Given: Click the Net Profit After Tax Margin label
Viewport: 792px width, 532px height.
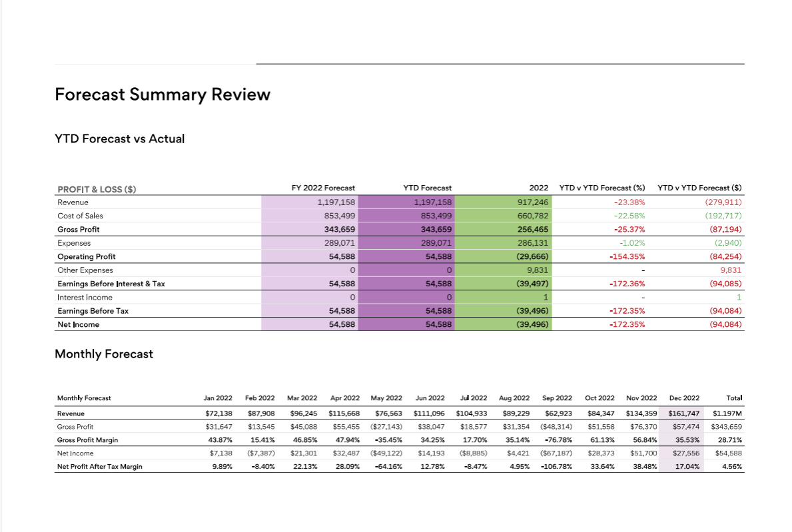Looking at the screenshot, I should [x=100, y=467].
